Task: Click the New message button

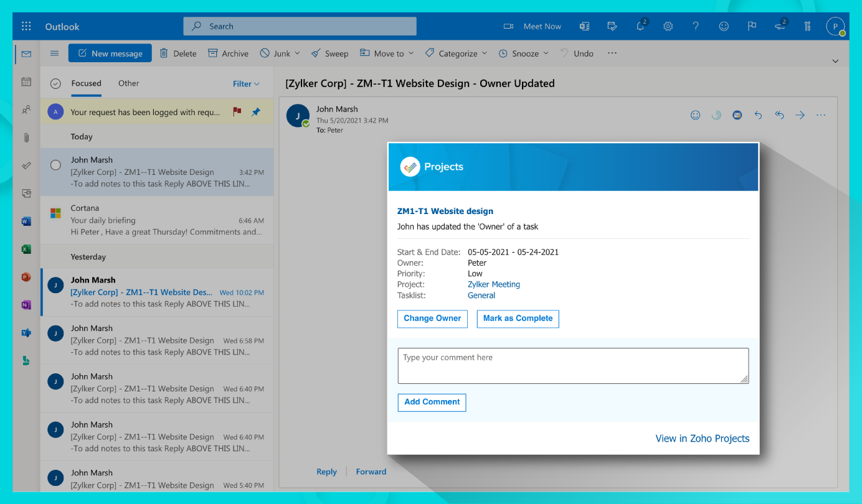Action: tap(110, 54)
